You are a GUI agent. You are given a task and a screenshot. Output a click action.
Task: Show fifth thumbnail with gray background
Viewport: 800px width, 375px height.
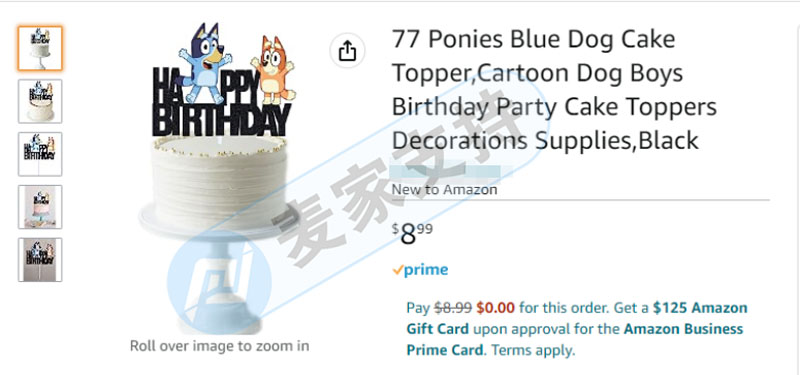[x=40, y=259]
